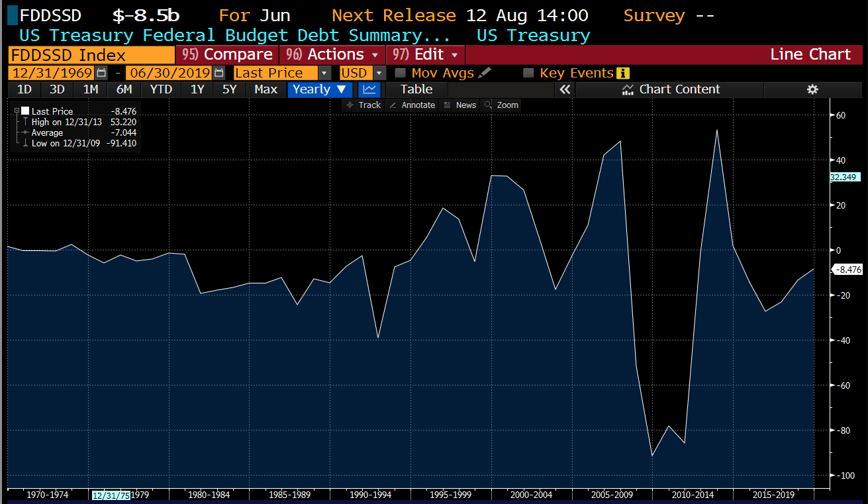Open the Actions menu
Viewport: 868px width, 504px height.
332,54
